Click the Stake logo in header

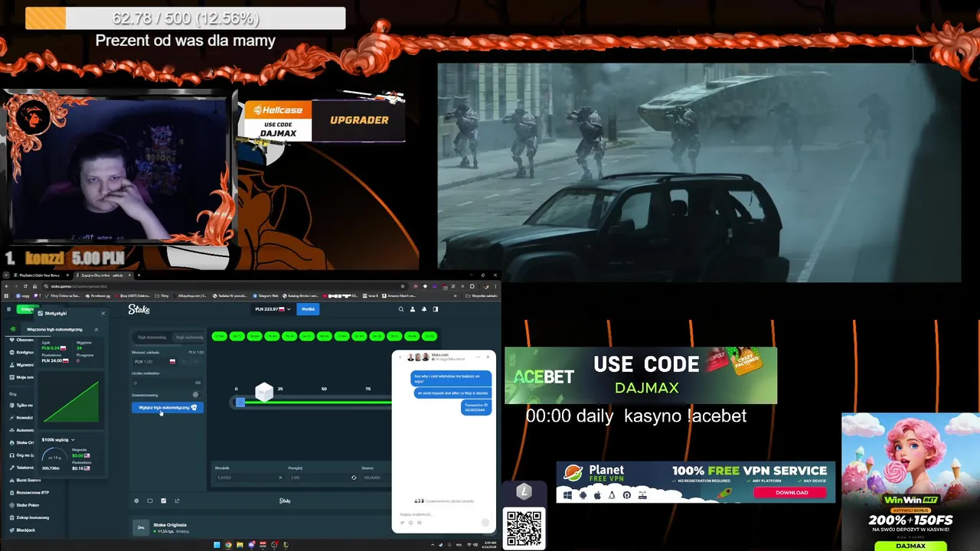click(139, 309)
